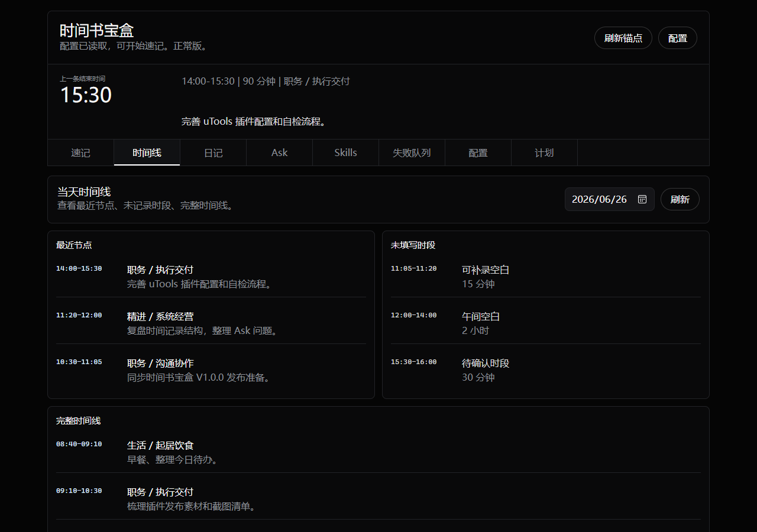This screenshot has width=757, height=532.
Task: Select the 14:00-15:30 recent node time
Action: coord(79,268)
